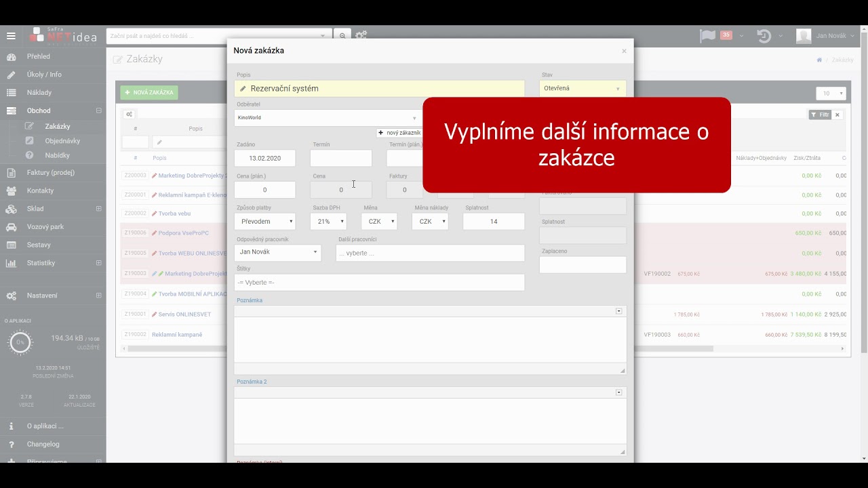Open the rows-per-page dropdown showing 10
868x488 pixels.
pyautogui.click(x=831, y=94)
